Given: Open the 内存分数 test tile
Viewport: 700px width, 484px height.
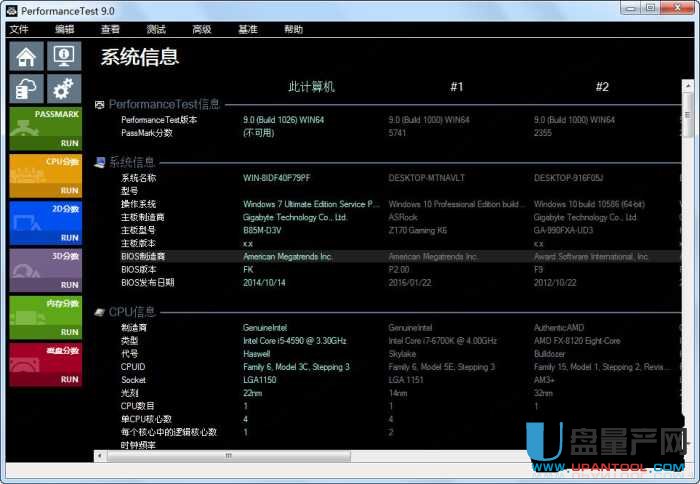Looking at the screenshot, I should tap(45, 310).
